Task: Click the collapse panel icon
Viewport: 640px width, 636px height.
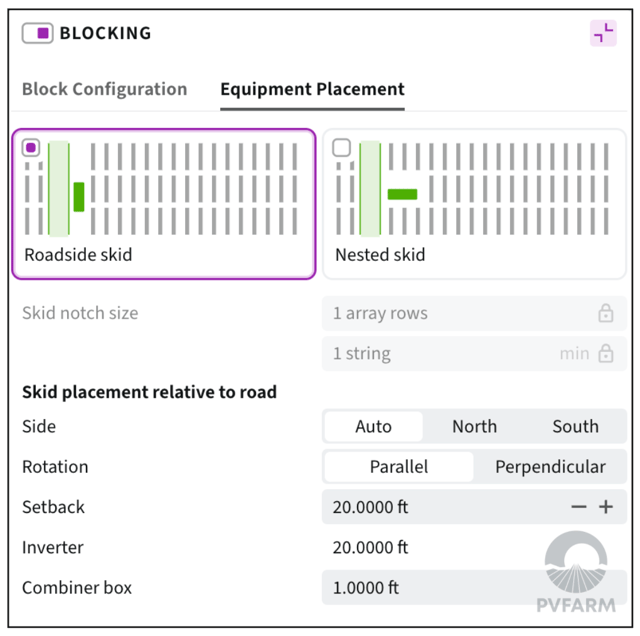Action: pyautogui.click(x=603, y=33)
